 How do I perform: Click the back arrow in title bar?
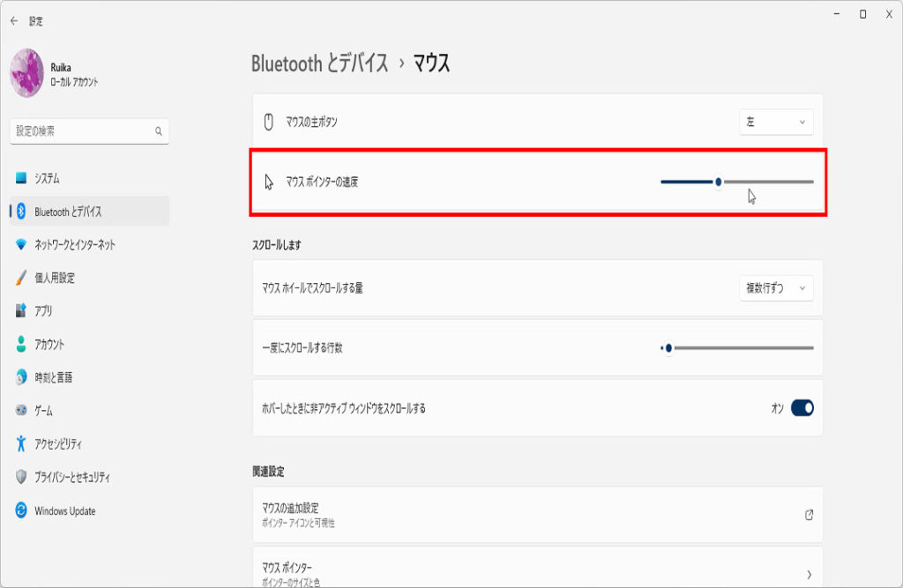pos(14,20)
